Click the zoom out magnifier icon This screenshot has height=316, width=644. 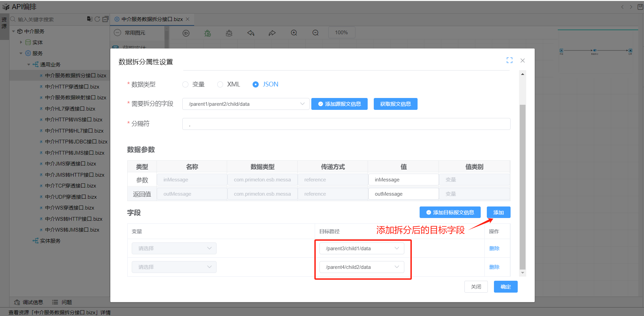pos(315,33)
